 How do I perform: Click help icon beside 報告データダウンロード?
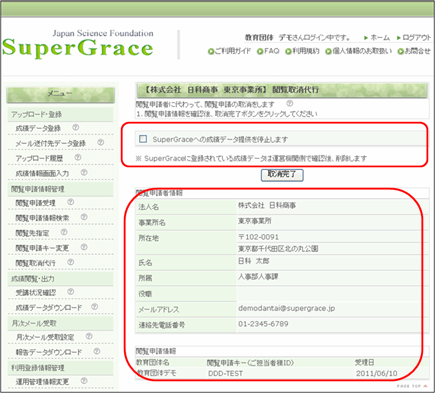pos(97,351)
